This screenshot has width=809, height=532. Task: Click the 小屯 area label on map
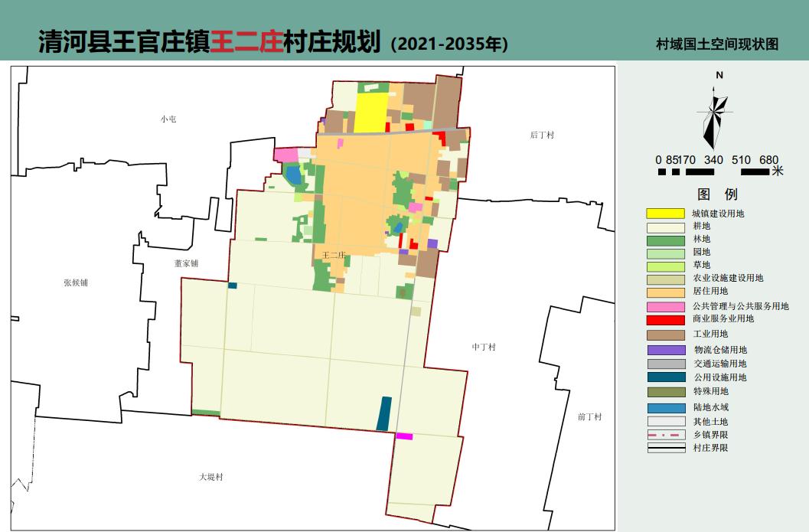(169, 117)
